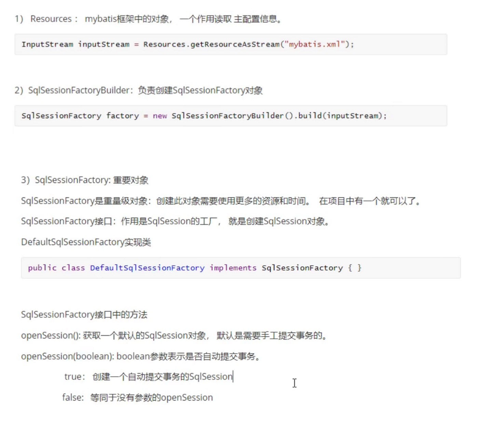Click the openSession(boolean) description line
This screenshot has height=448, width=497.
pos(141,356)
